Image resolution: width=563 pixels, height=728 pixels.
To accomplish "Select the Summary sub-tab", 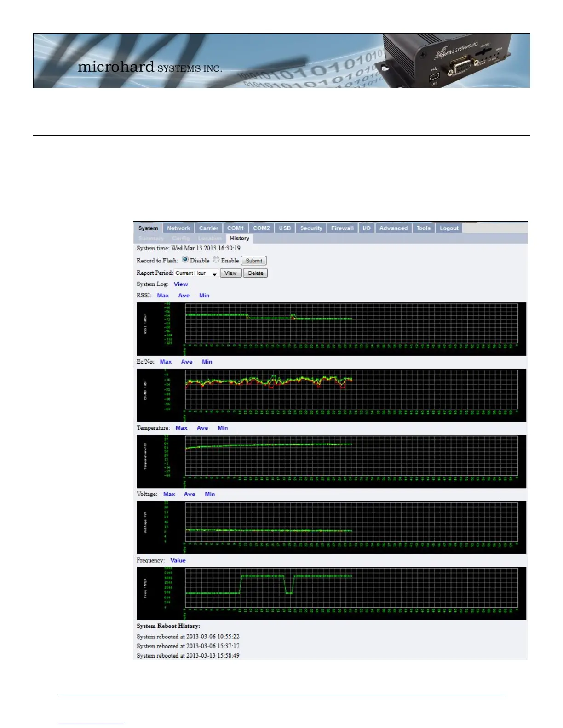I will [x=151, y=238].
